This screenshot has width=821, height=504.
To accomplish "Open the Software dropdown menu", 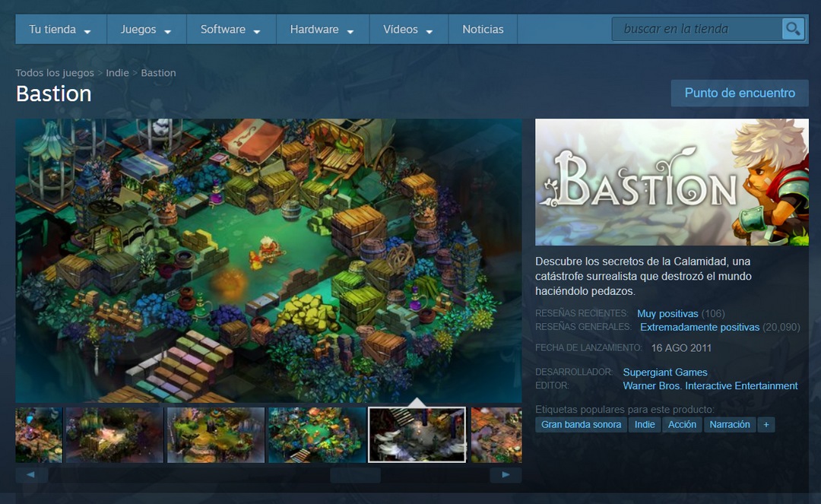I will tap(231, 30).
